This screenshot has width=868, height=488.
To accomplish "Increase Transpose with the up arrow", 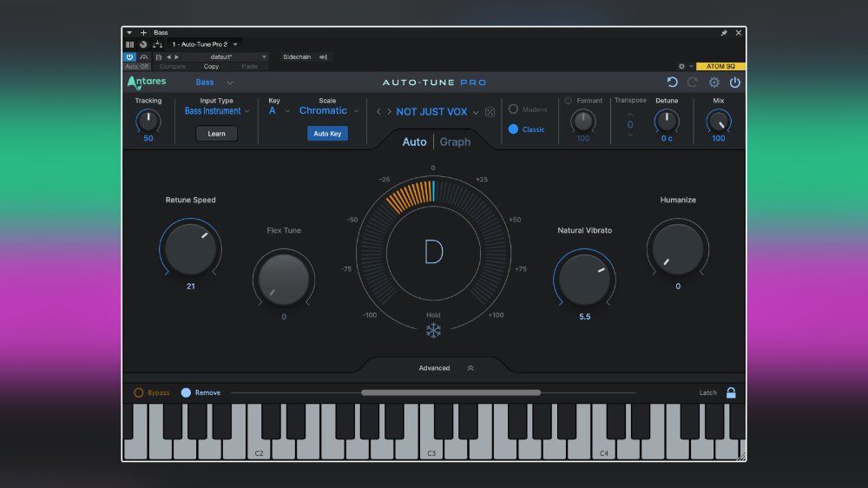I will (630, 114).
